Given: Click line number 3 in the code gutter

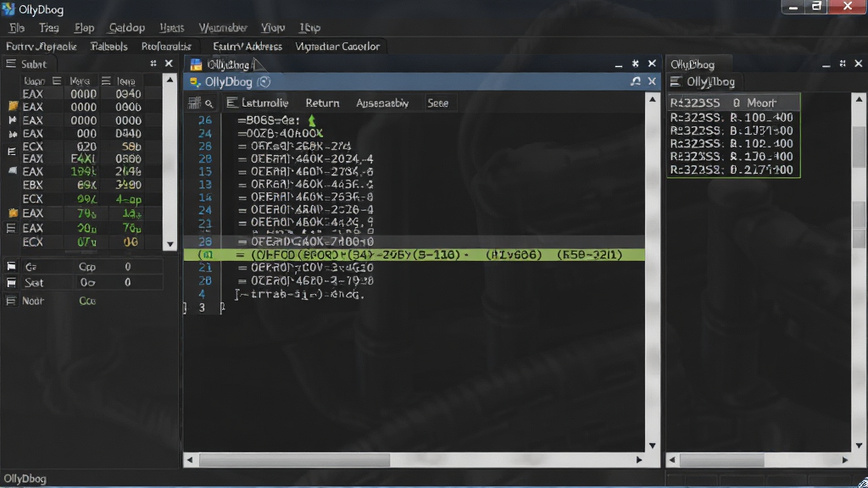Looking at the screenshot, I should click(202, 308).
